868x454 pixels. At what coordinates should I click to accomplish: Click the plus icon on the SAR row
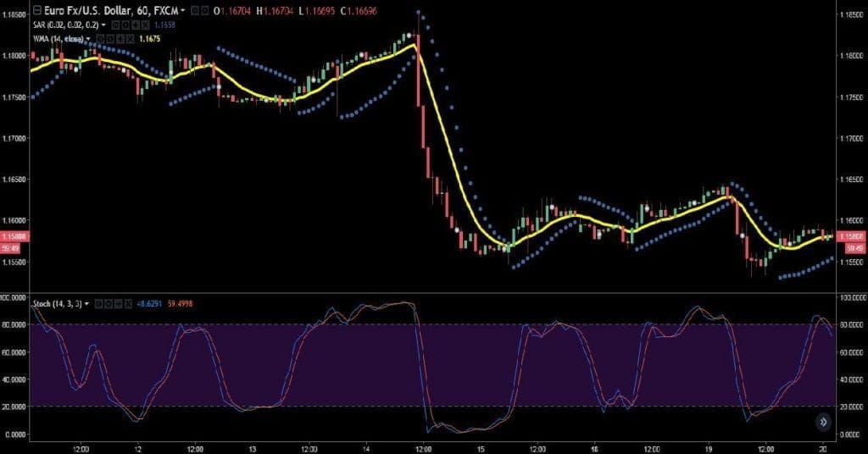click(135, 25)
